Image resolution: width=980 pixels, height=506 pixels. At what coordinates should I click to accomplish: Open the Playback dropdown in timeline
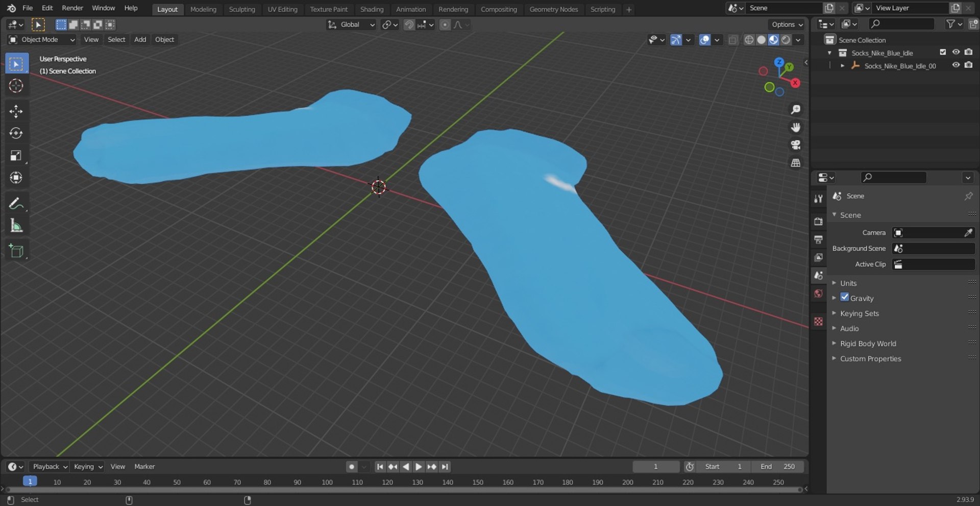pos(50,467)
